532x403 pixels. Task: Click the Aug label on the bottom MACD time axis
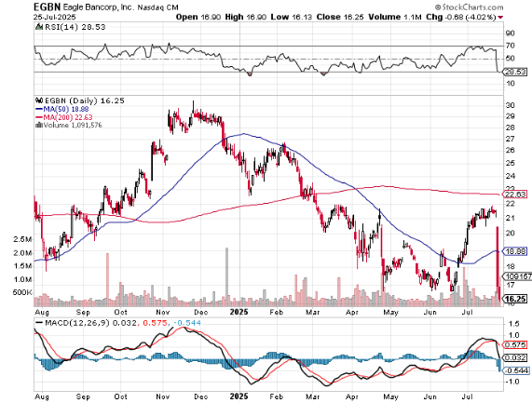[42, 396]
